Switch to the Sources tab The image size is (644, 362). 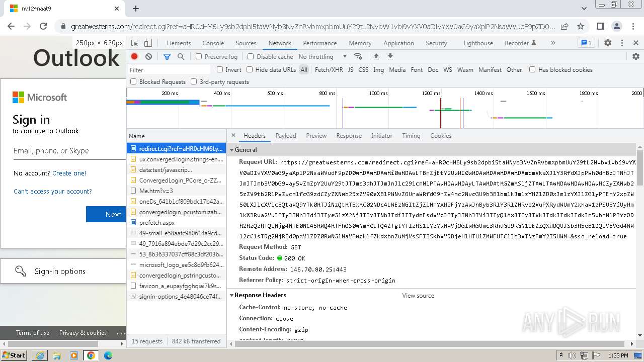tap(246, 43)
